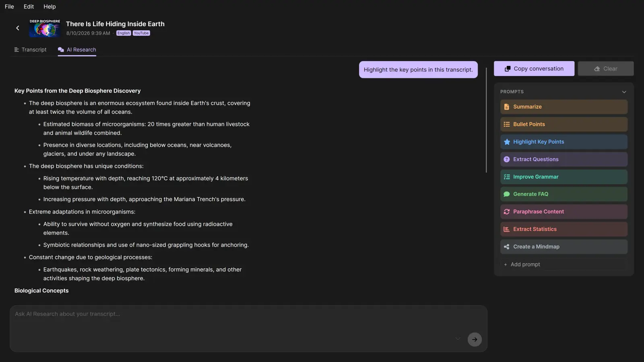Click the Deep Biosphere video thumbnail
This screenshot has width=644, height=362.
tap(45, 28)
